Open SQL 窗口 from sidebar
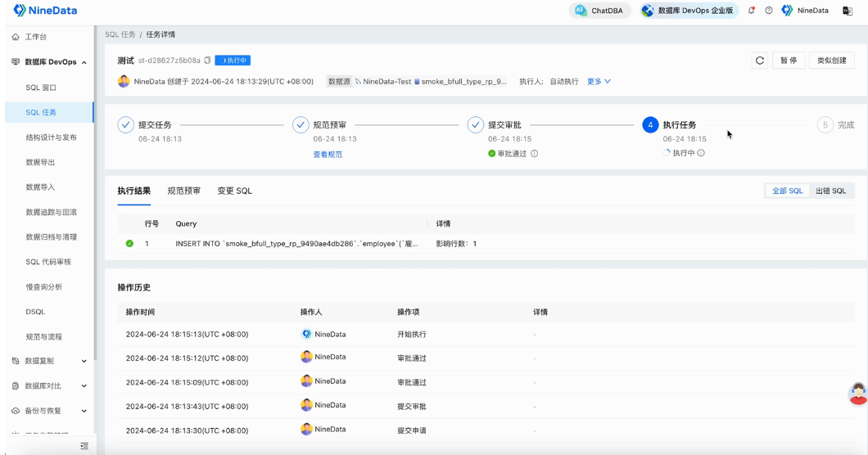This screenshot has width=868, height=455. [41, 88]
